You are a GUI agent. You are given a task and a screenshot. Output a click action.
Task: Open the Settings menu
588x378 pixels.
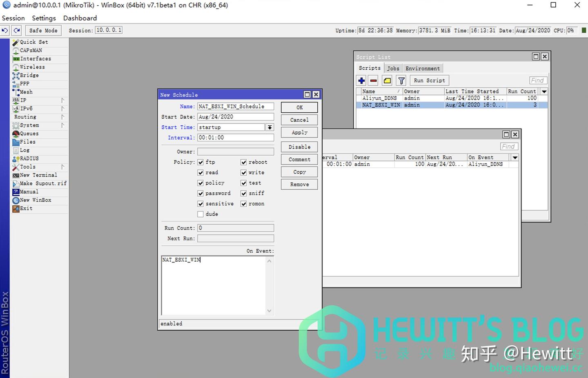click(x=44, y=18)
